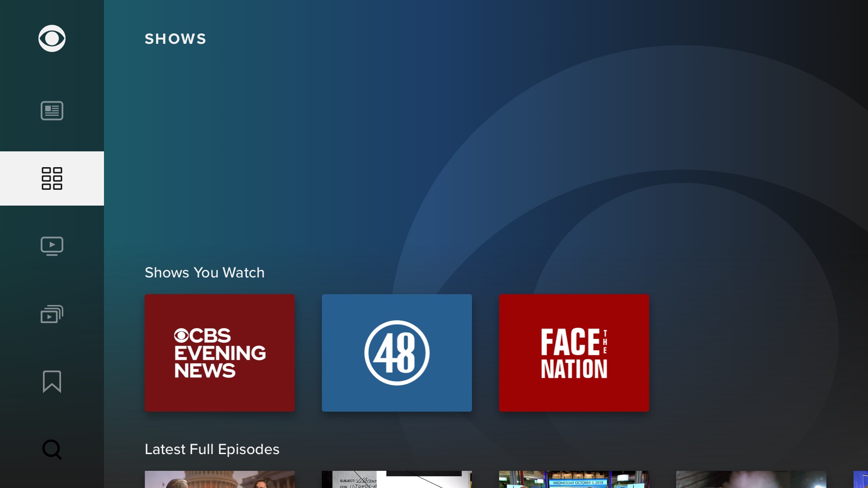Play the episode with Capitol dome thumbnail
Viewport: 868px width, 488px height.
220,480
